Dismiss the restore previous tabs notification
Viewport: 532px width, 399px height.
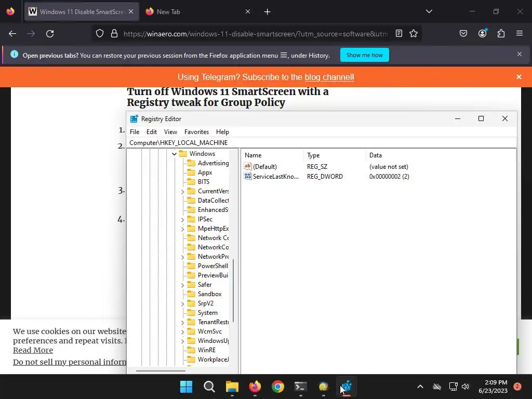pos(520,54)
